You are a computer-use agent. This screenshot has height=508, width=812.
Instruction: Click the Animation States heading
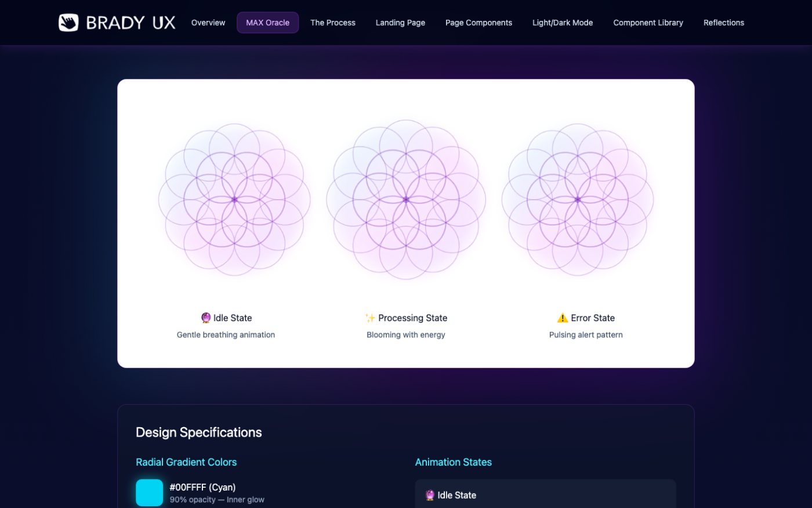tap(454, 462)
